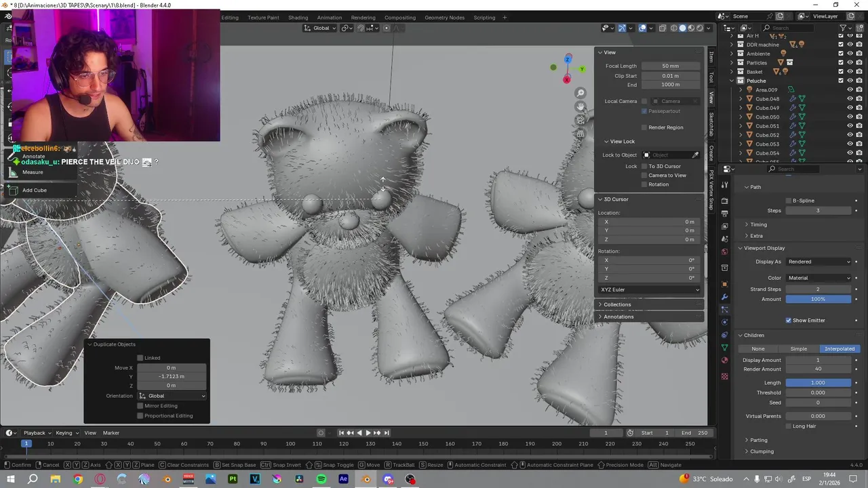Open the Material properties tab icon

tap(724, 360)
